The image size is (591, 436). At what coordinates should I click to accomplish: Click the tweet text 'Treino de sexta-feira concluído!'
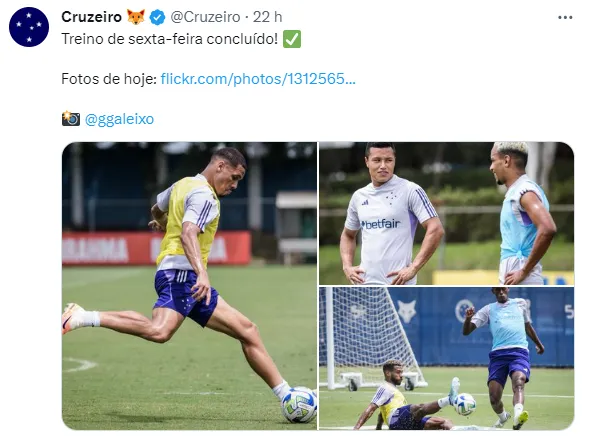[x=170, y=39]
